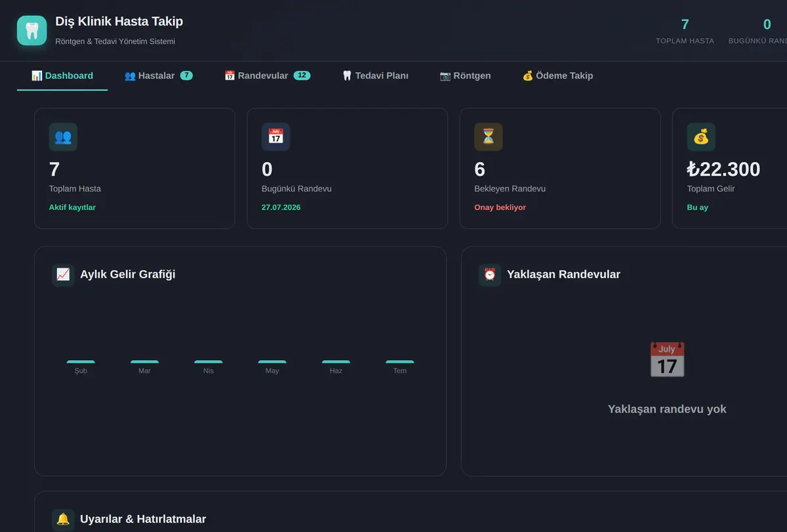Click the large calendar icon above Yaklaşan randevu yok
Image resolution: width=787 pixels, height=532 pixels.
point(667,359)
